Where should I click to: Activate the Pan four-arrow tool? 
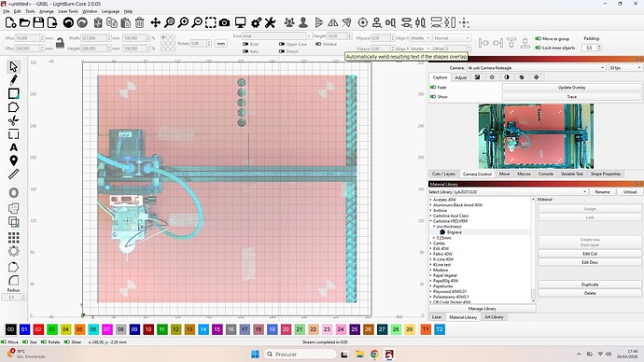(x=155, y=22)
